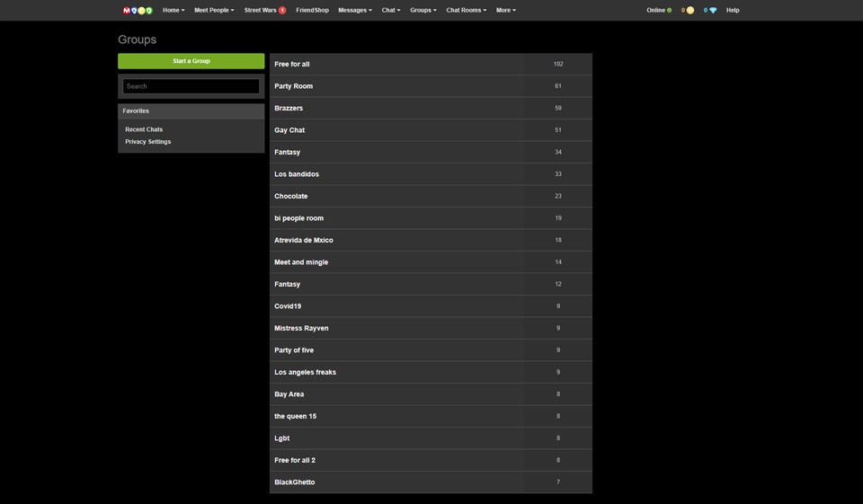863x504 pixels.
Task: Click the blue diamond balance icon
Action: pos(713,11)
